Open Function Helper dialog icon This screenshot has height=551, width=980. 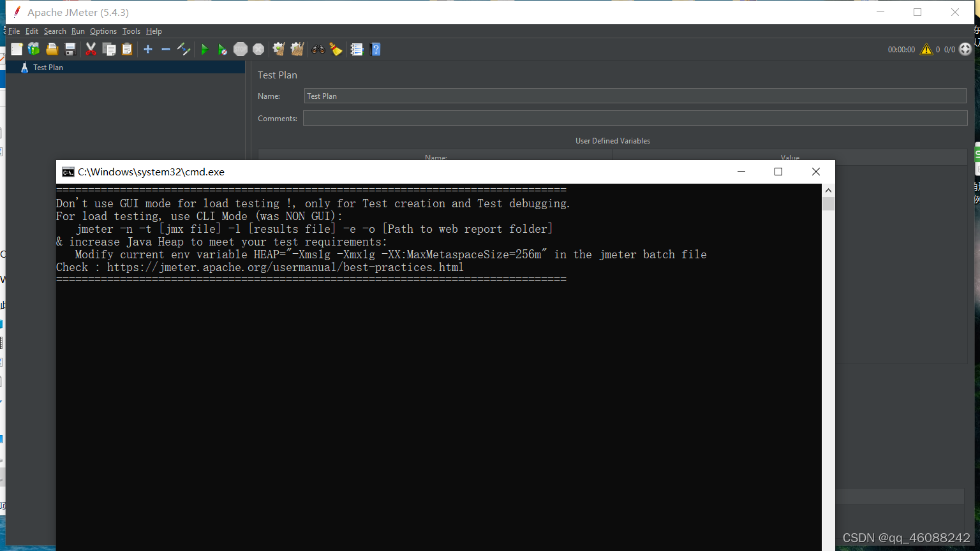[x=357, y=49]
